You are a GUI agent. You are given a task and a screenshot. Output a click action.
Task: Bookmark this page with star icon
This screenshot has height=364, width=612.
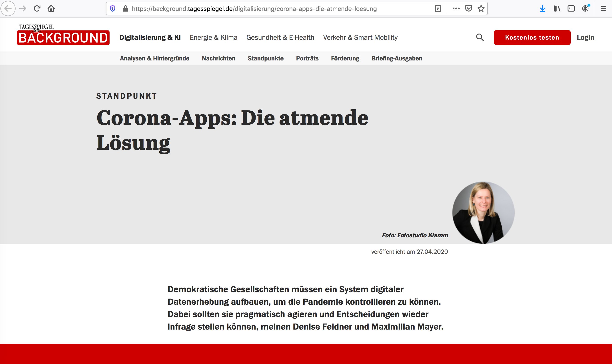(x=481, y=9)
